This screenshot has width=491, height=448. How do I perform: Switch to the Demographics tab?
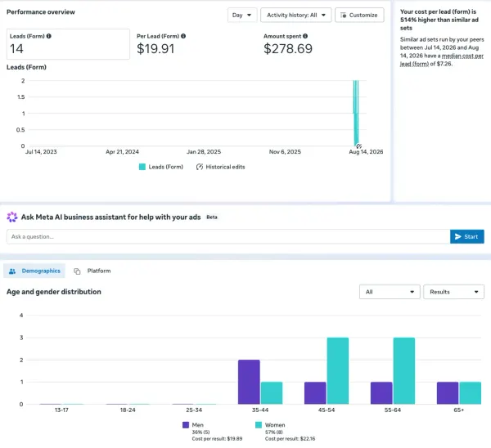coord(34,271)
